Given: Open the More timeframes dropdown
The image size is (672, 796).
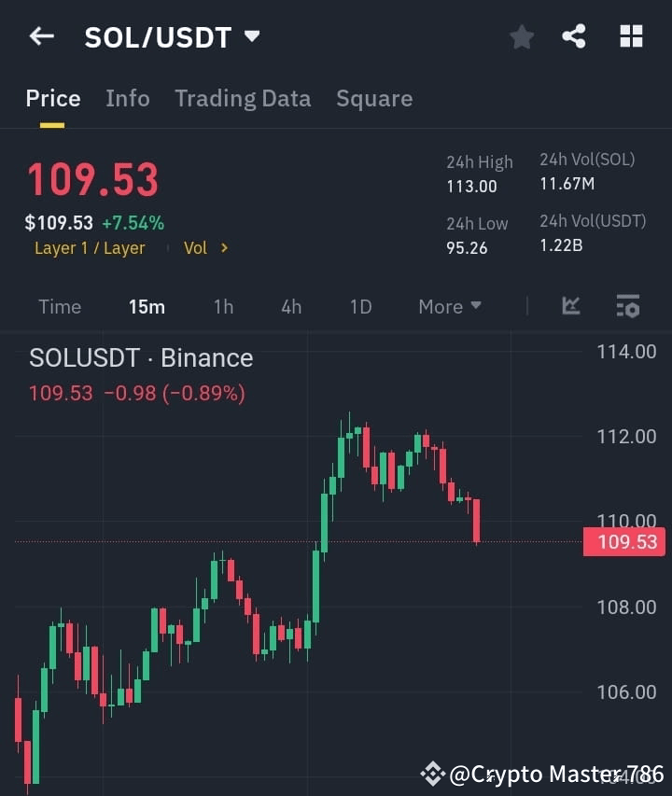Looking at the screenshot, I should [449, 306].
